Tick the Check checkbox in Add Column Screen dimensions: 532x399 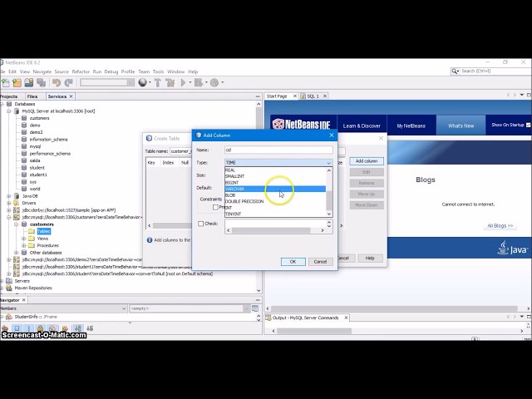pyautogui.click(x=201, y=224)
